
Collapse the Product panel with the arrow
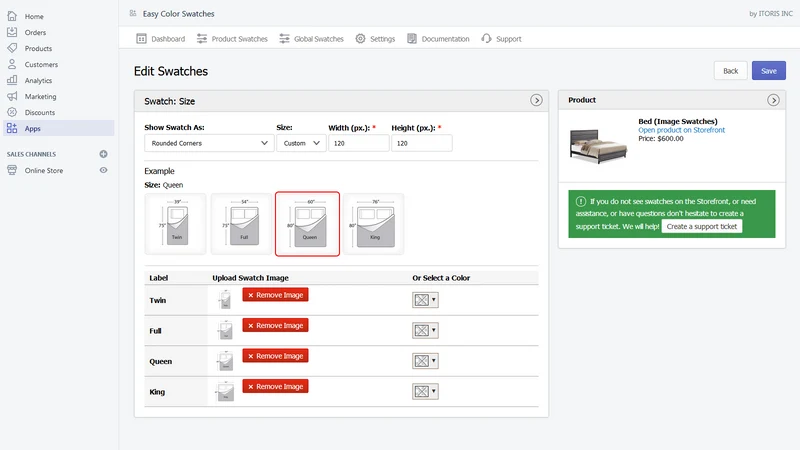point(773,100)
